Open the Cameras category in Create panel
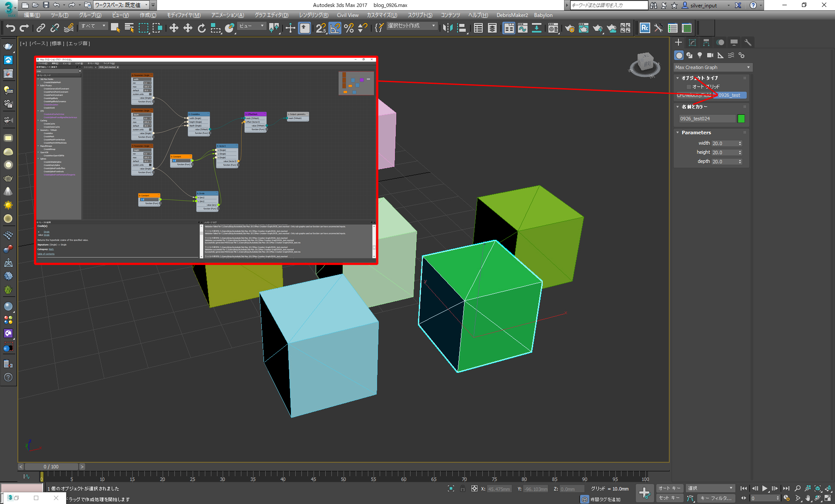 [x=710, y=55]
